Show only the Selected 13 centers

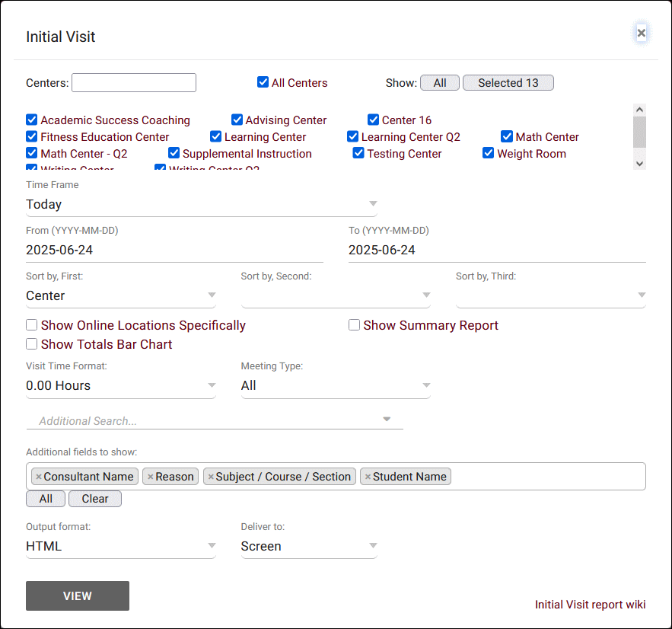click(x=508, y=83)
